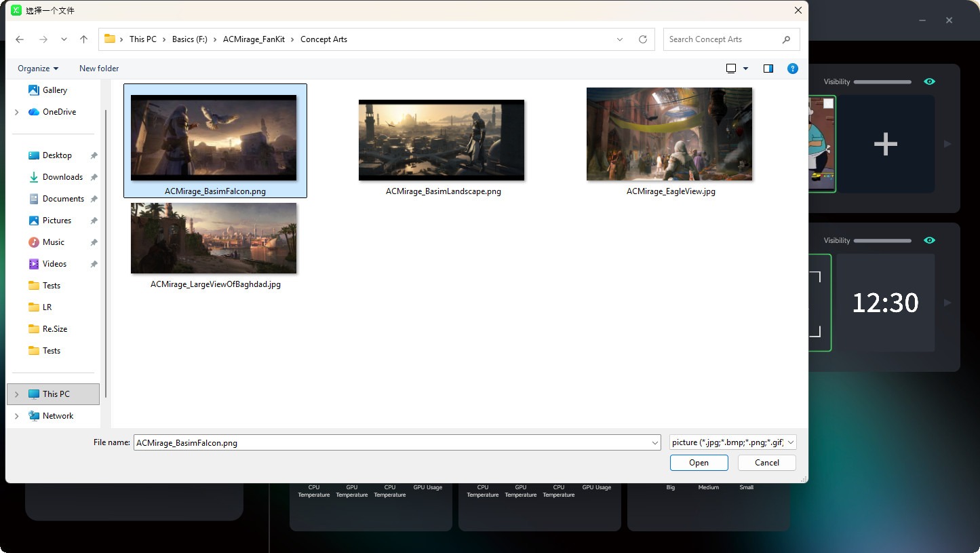This screenshot has width=980, height=553.
Task: Refresh the Concept Arts folder view
Action: tap(643, 39)
